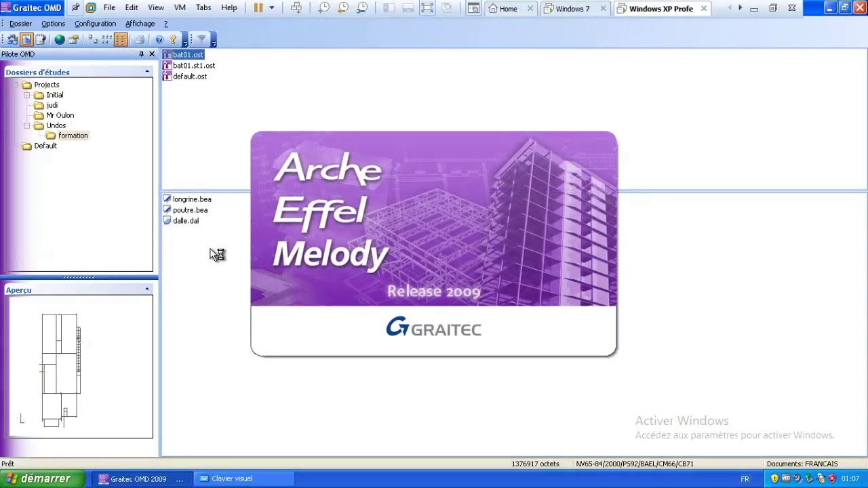Revert to snapshot using clock-arrow icon
Screen dimensions: 868x488
tap(343, 8)
